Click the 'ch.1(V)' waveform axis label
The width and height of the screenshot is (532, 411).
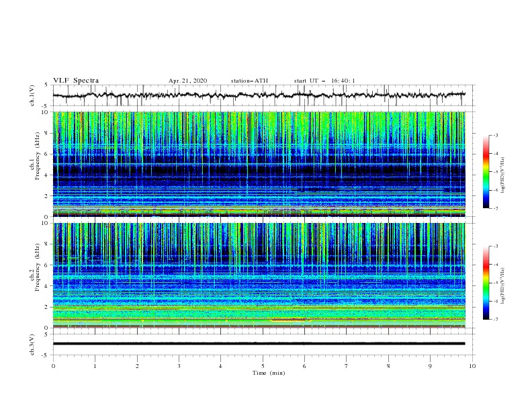(32, 95)
